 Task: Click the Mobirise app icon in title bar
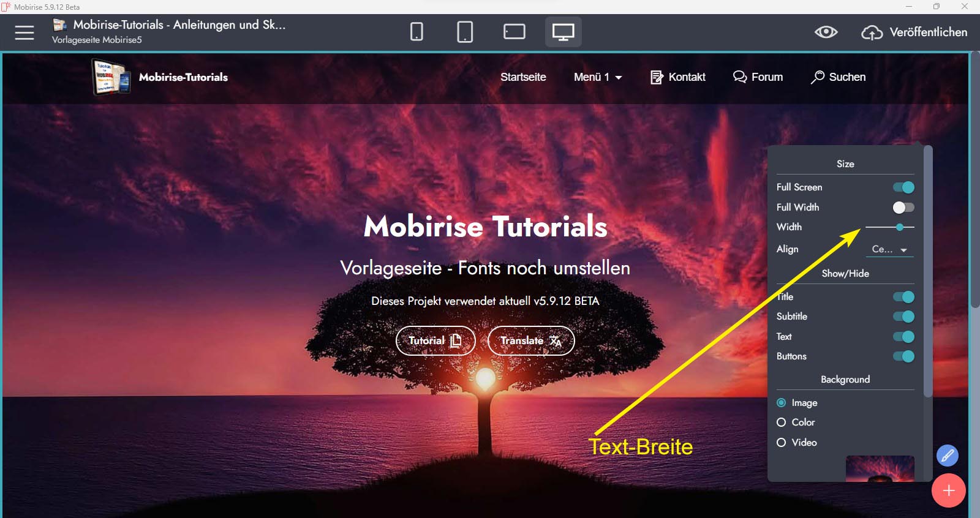click(6, 7)
